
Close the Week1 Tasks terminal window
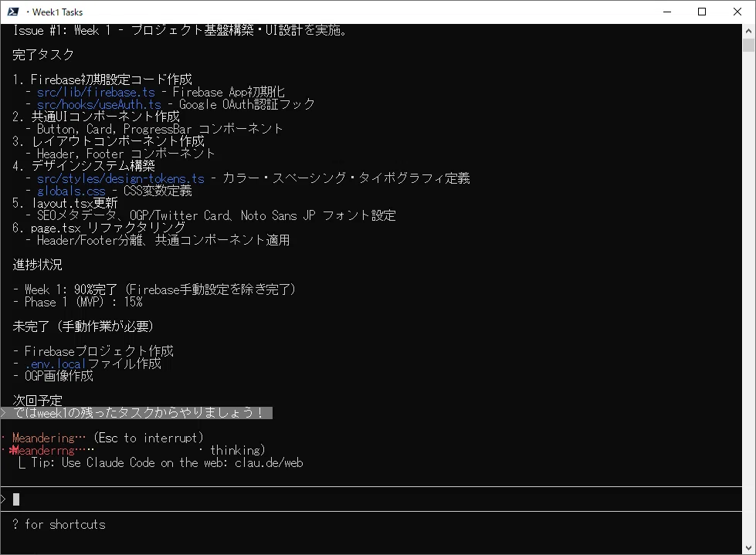click(x=737, y=12)
